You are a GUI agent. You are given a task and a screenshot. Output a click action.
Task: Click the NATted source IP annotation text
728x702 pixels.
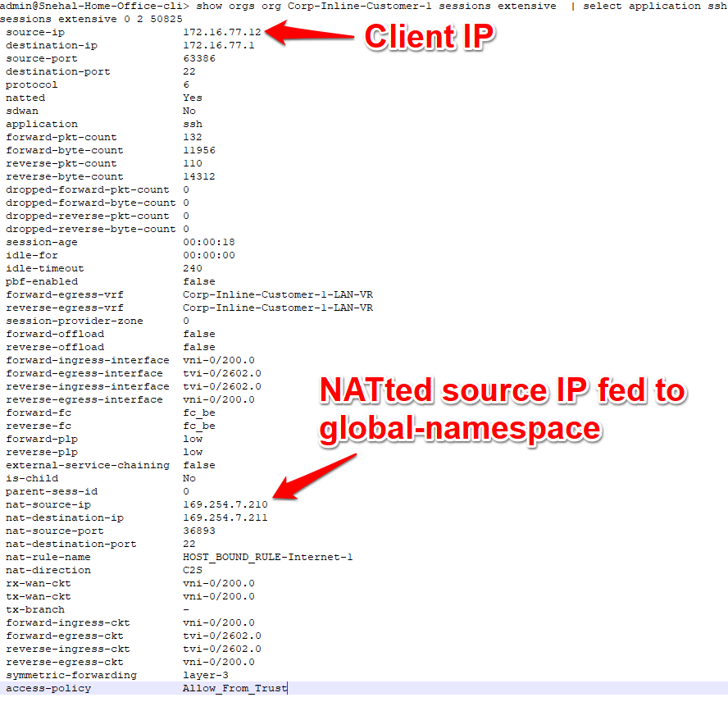click(x=503, y=409)
